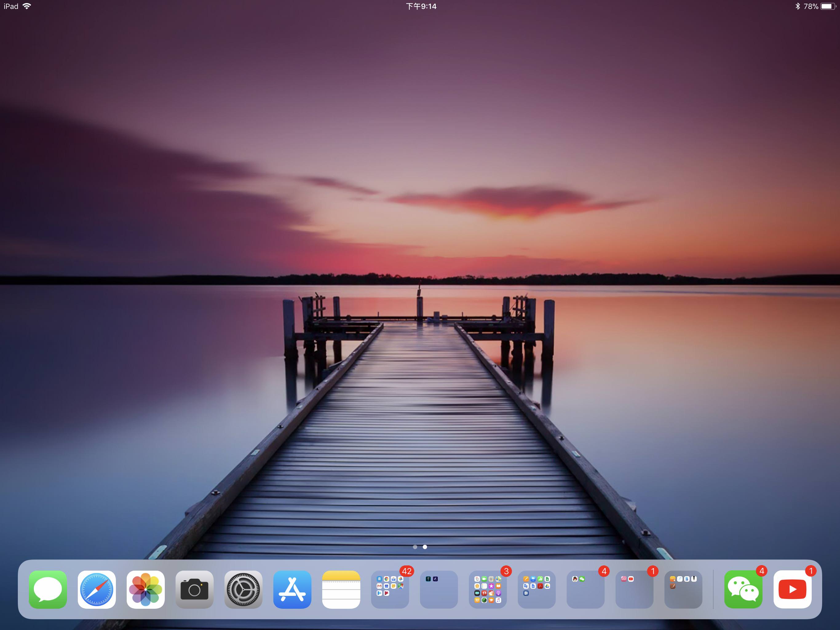Open the Notes app
Screen dimensions: 840x630
pyautogui.click(x=341, y=589)
